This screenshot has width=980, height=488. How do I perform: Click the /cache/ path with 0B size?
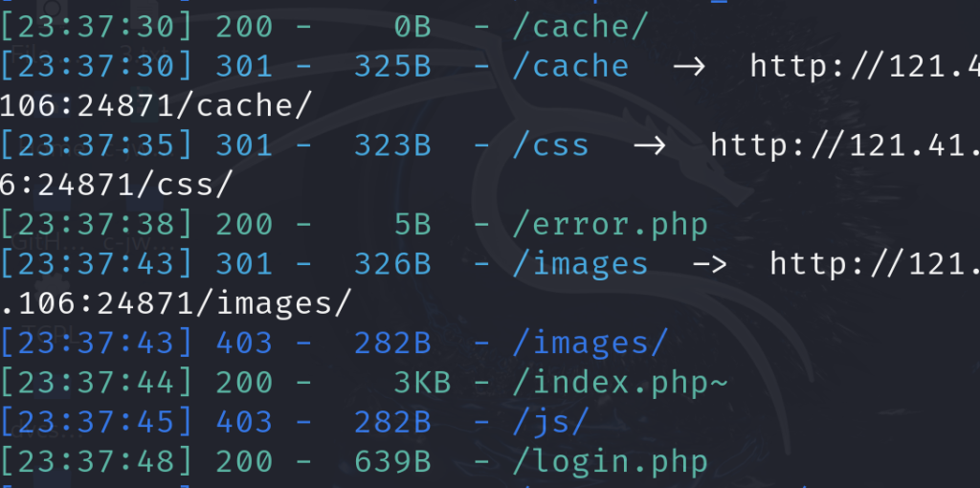[581, 27]
